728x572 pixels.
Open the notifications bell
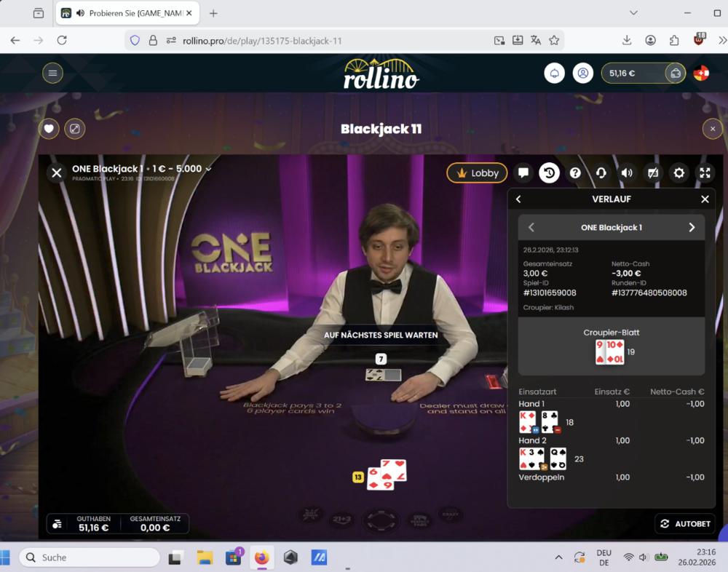click(555, 74)
